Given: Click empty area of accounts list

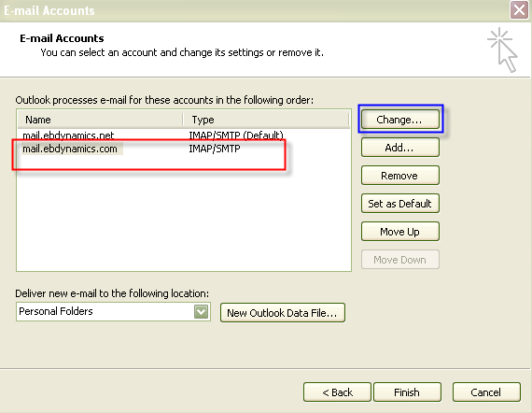Looking at the screenshot, I should [x=183, y=218].
